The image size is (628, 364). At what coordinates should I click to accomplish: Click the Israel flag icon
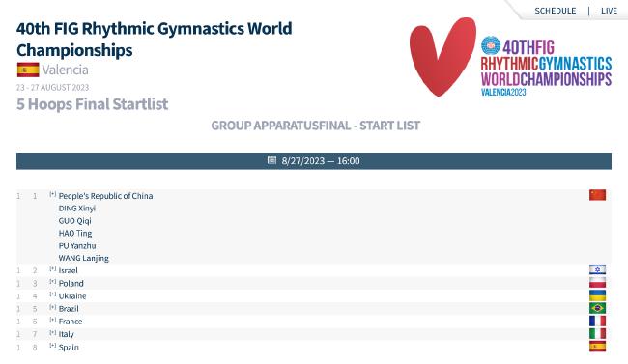597,270
